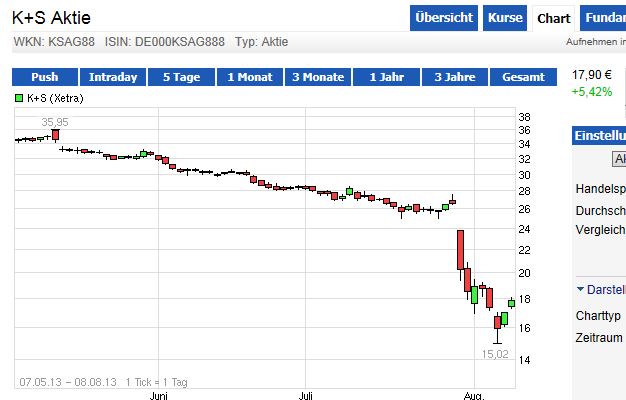Click the 16 price axis label
626x400 pixels.
(x=524, y=328)
